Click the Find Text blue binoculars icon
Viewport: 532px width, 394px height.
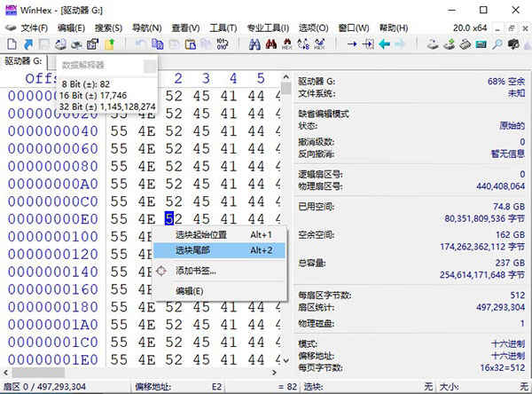254,44
